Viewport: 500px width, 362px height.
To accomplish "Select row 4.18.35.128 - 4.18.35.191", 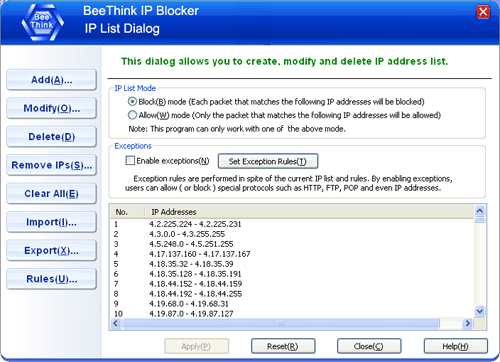I will [292, 274].
